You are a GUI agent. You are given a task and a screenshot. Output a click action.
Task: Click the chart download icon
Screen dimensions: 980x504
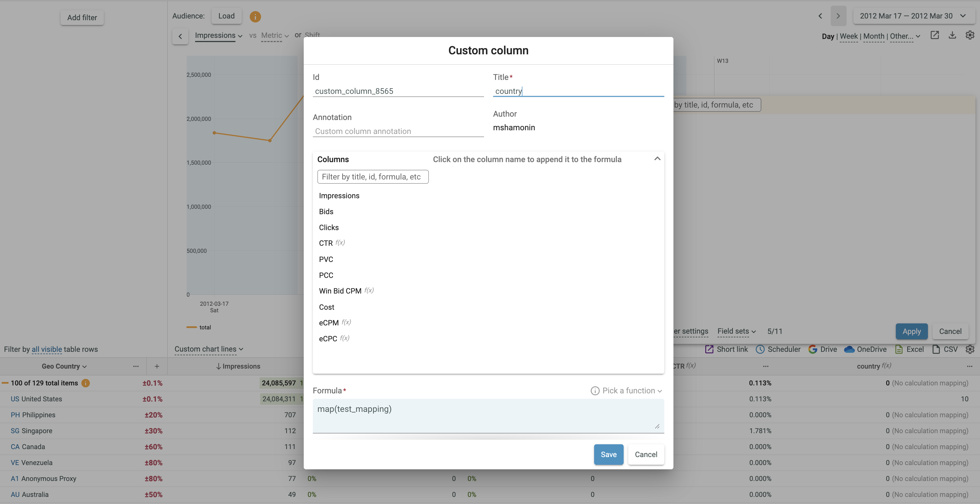952,35
